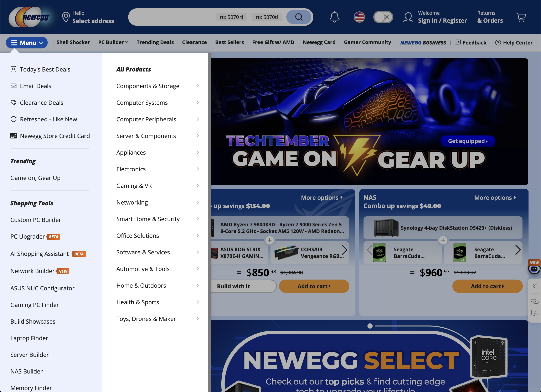Toggle the dark mode switch

(x=383, y=17)
